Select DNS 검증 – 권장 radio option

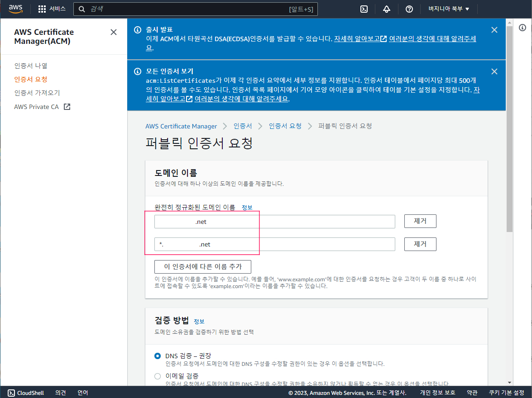[x=158, y=356]
